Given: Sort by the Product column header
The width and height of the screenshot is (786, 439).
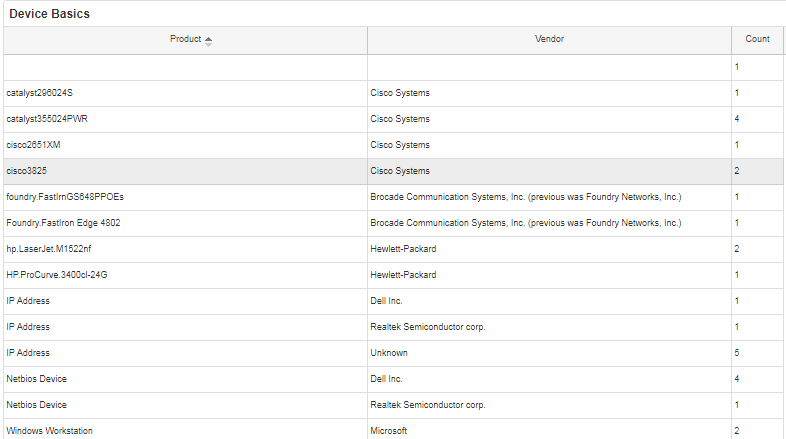Looking at the screenshot, I should (x=185, y=39).
